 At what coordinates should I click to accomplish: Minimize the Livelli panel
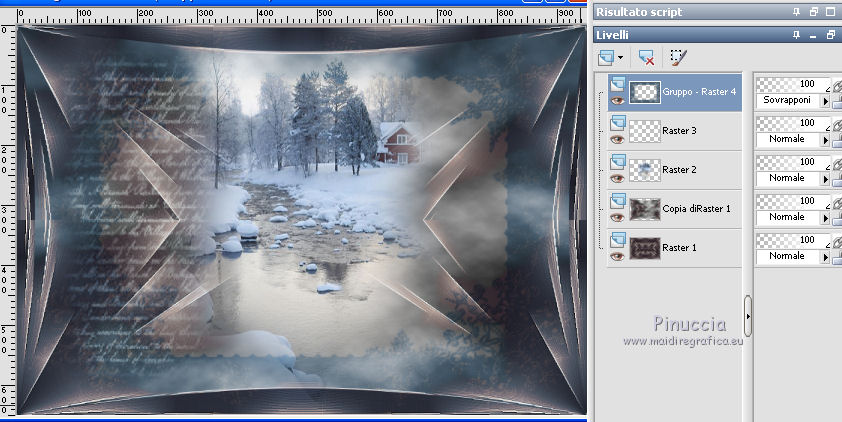(x=813, y=35)
